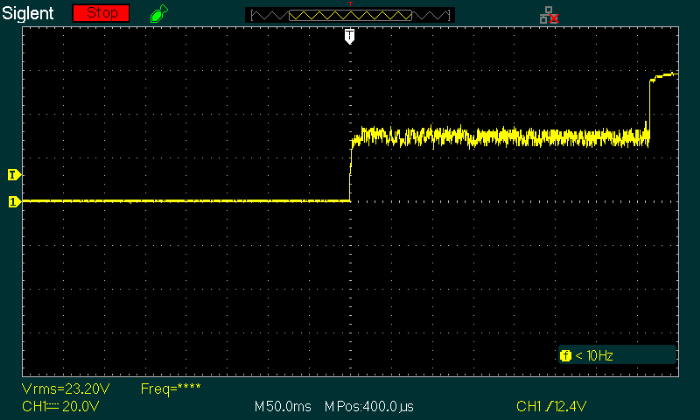Click the frequency counter f icon
The width and height of the screenshot is (700, 420).
565,356
